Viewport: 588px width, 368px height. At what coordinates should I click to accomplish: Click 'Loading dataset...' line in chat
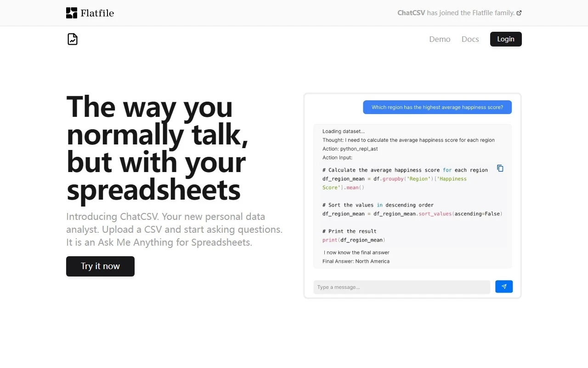(x=344, y=131)
